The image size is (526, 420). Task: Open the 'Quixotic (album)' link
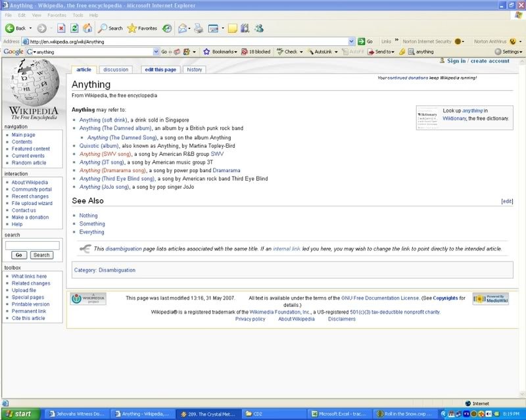pyautogui.click(x=99, y=146)
